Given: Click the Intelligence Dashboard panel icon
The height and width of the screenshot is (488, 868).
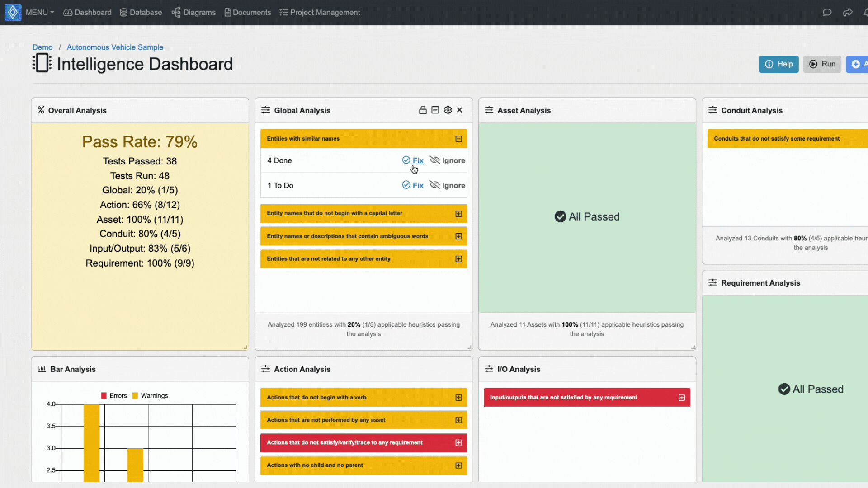Looking at the screenshot, I should coord(42,64).
